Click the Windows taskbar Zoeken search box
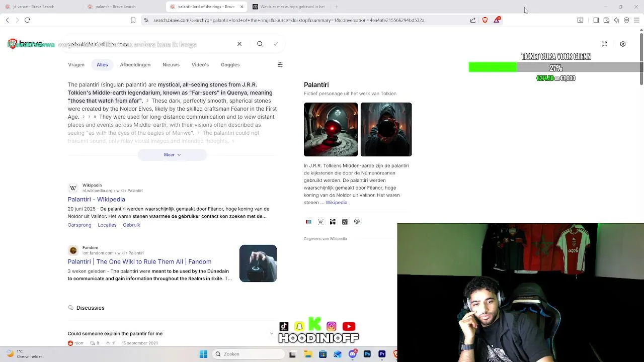 248,354
